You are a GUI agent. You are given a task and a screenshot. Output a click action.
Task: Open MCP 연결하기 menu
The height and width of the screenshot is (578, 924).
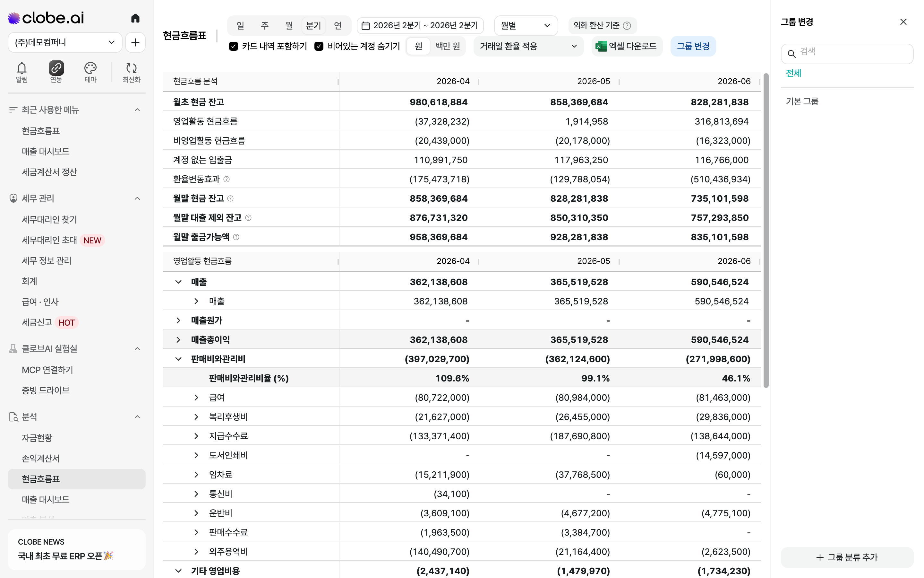click(47, 370)
